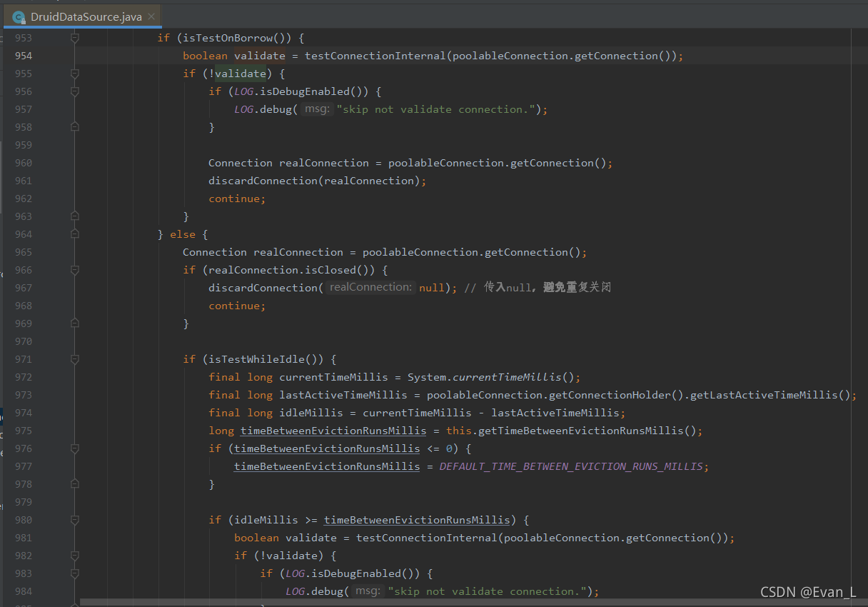Click line number 981 in the gutter

click(23, 538)
